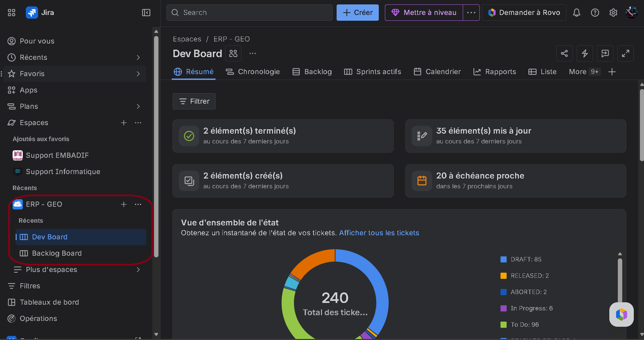The height and width of the screenshot is (340, 644).
Task: Click the Filtrer button
Action: (194, 101)
